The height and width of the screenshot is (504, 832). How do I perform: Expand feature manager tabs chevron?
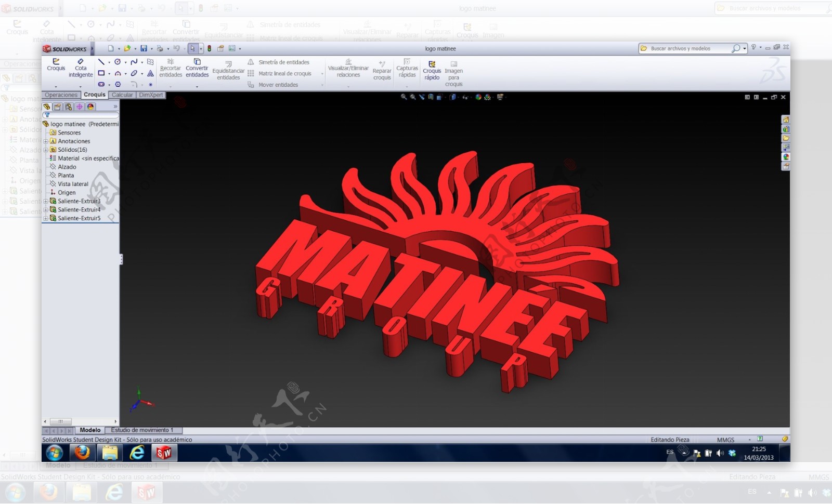(115, 107)
